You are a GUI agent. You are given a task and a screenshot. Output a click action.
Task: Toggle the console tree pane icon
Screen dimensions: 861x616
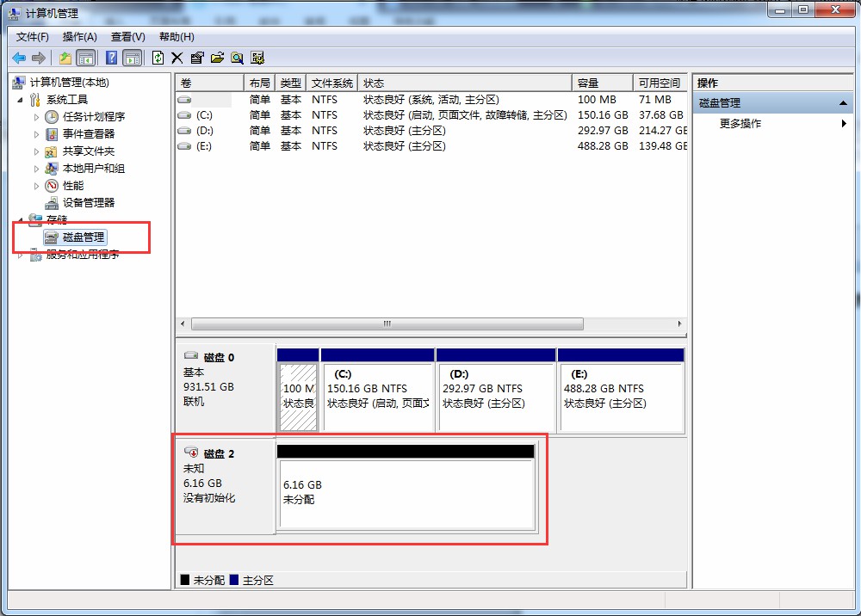pos(87,58)
